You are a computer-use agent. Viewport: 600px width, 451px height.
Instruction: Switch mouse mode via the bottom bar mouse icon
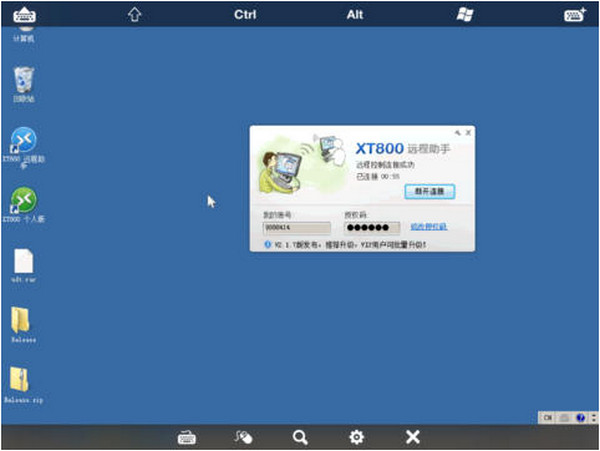[x=243, y=437]
